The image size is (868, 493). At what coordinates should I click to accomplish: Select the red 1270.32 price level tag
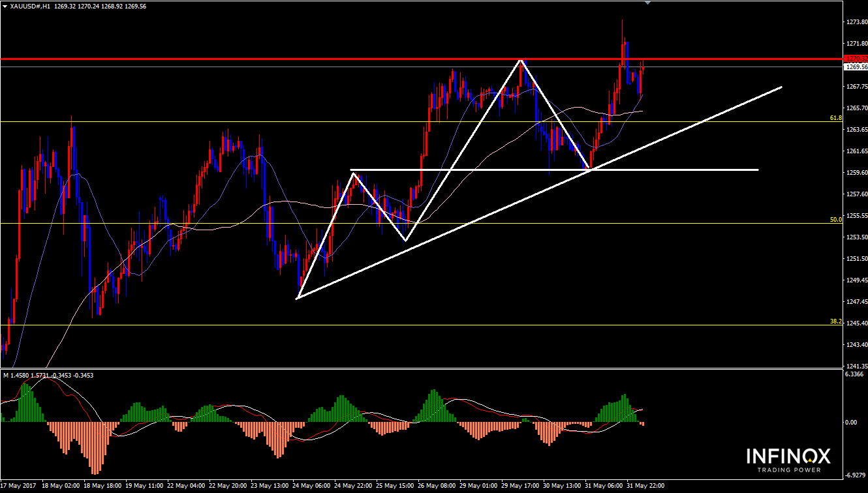pos(856,59)
